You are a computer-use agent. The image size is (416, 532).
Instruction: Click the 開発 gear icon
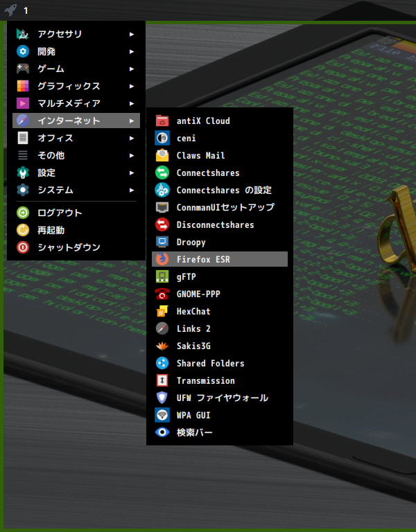23,51
